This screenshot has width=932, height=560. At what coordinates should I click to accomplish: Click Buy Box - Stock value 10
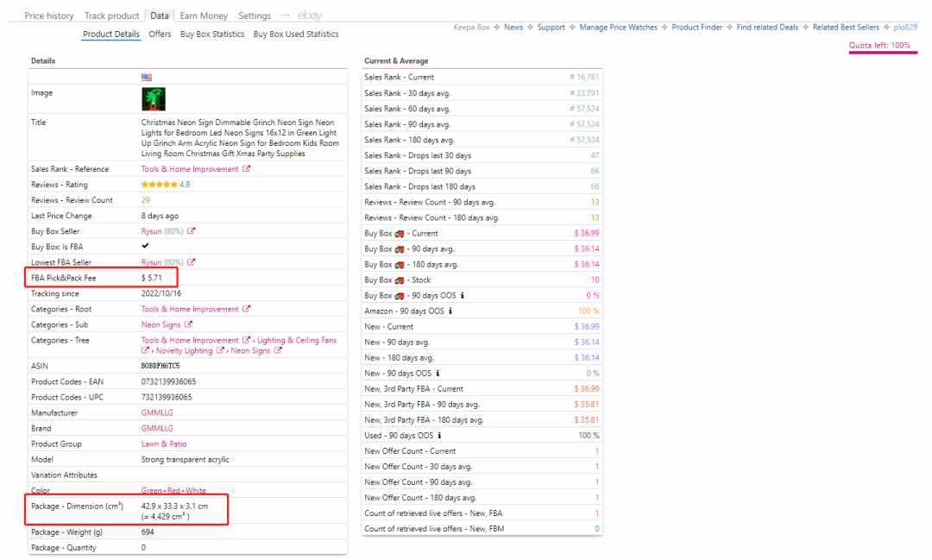pyautogui.click(x=595, y=280)
